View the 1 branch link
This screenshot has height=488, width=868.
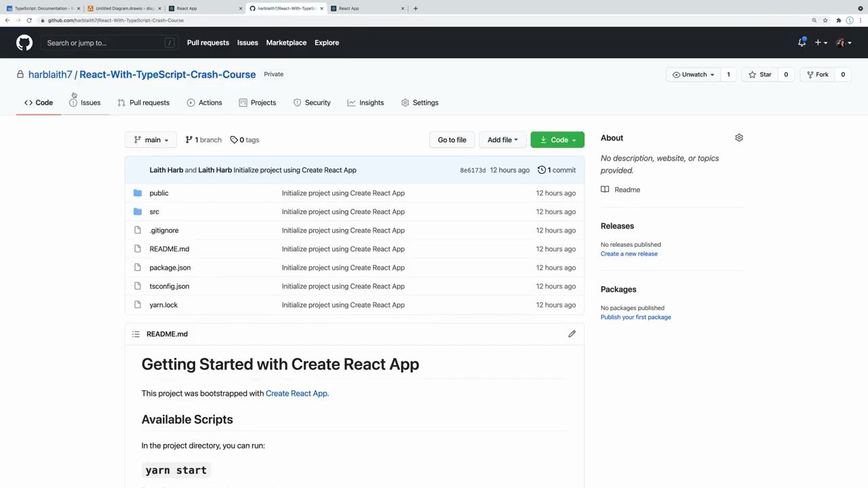[203, 140]
